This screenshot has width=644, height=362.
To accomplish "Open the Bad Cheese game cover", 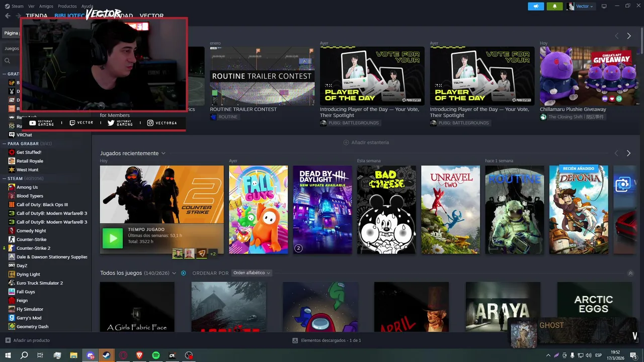I will point(386,210).
